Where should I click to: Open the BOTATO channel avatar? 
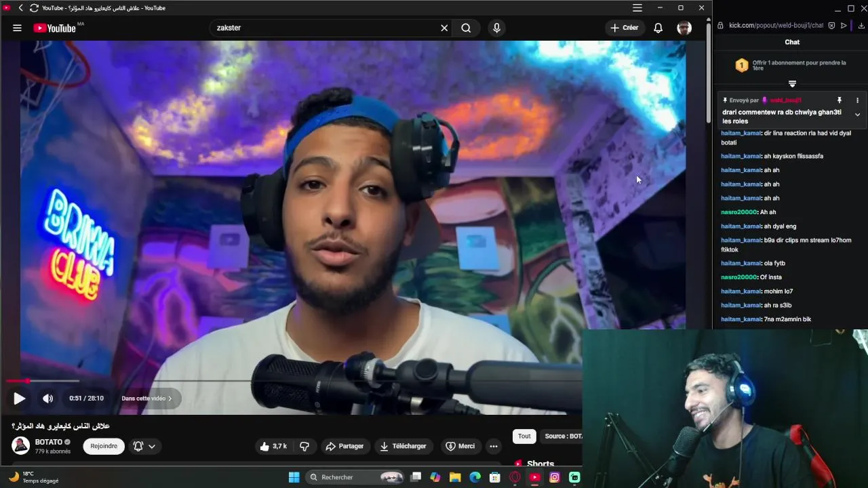click(21, 445)
